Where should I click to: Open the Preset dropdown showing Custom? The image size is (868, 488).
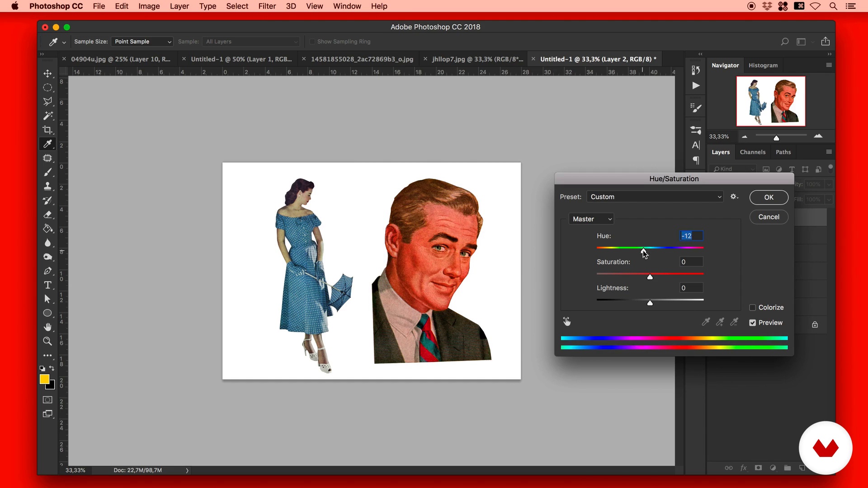tap(655, 197)
